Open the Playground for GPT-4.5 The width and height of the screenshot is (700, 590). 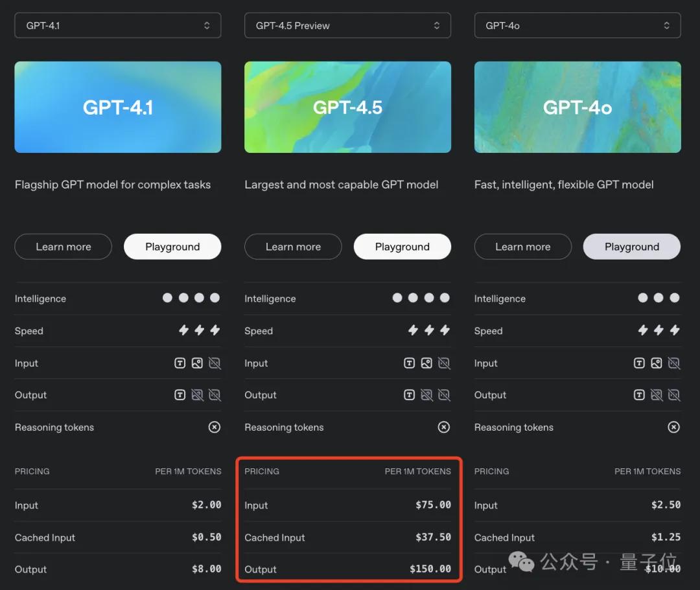coord(402,247)
